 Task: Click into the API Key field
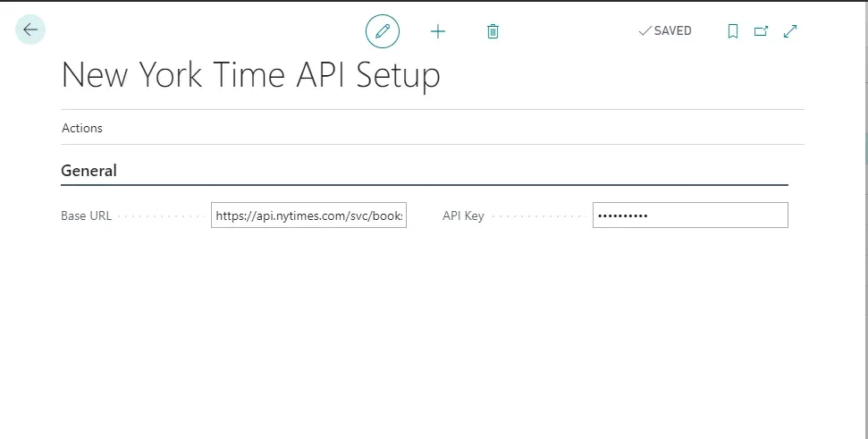pos(690,215)
